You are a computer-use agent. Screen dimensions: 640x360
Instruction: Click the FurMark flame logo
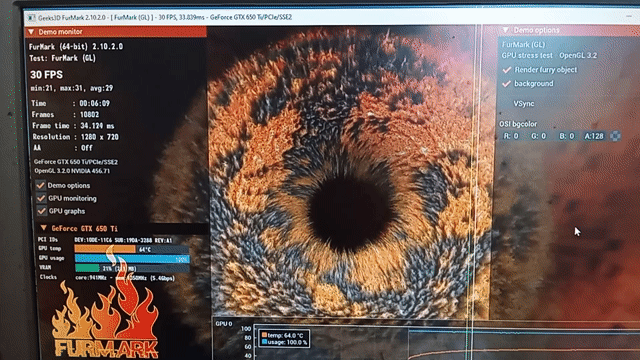pos(106,320)
